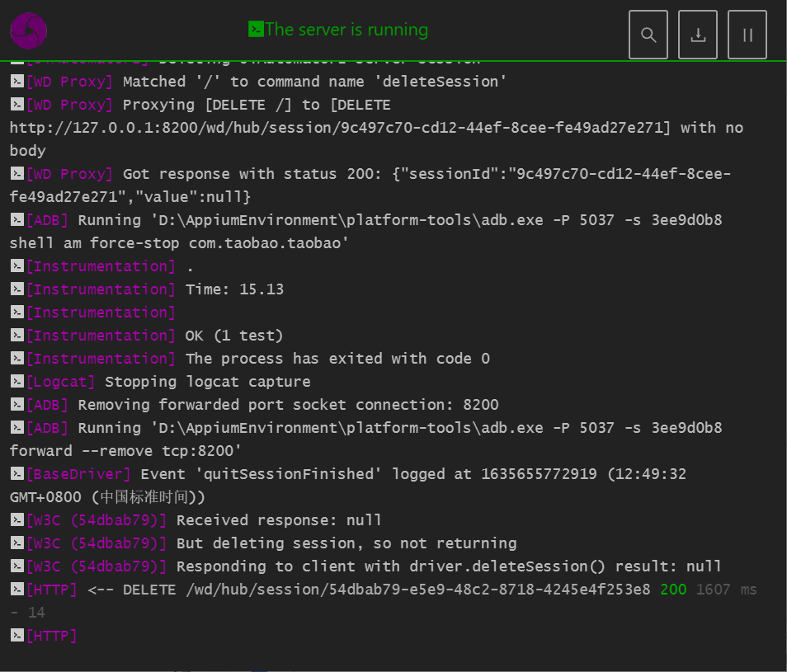Click the "Stopping logcat capture" message
The width and height of the screenshot is (787, 672).
pyautogui.click(x=208, y=382)
